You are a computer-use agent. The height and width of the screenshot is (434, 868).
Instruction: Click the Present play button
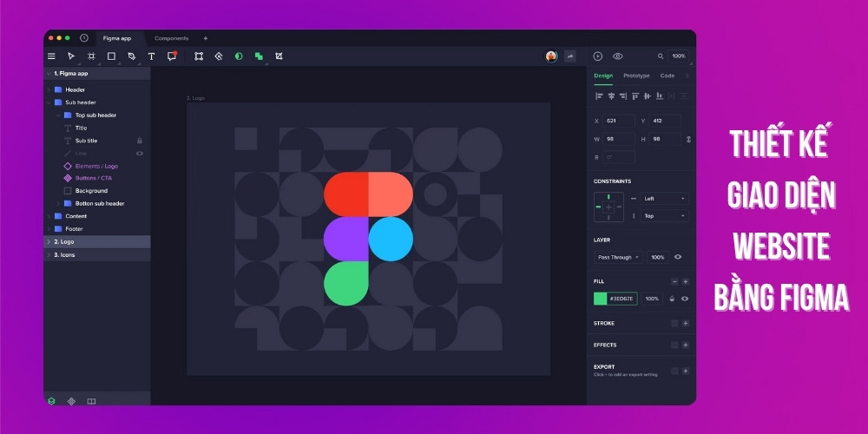[x=598, y=56]
